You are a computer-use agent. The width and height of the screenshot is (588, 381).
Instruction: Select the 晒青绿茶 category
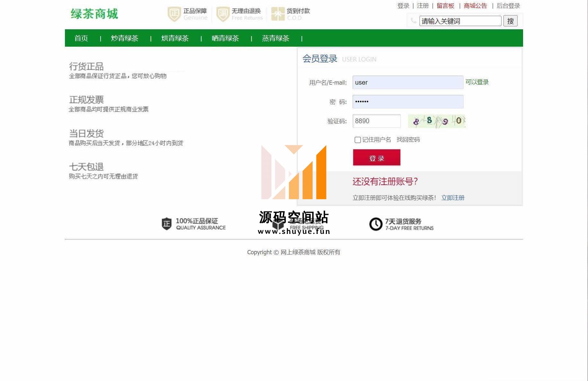pos(225,38)
